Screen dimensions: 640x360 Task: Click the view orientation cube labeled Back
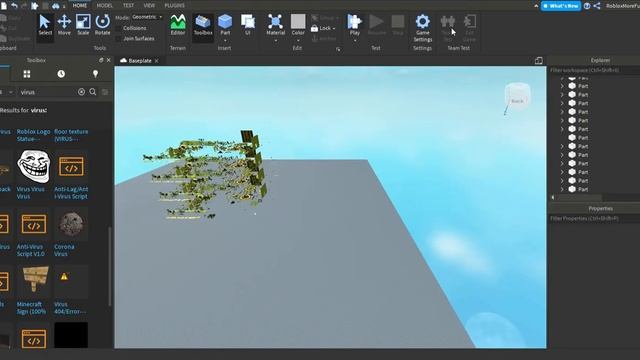click(518, 97)
